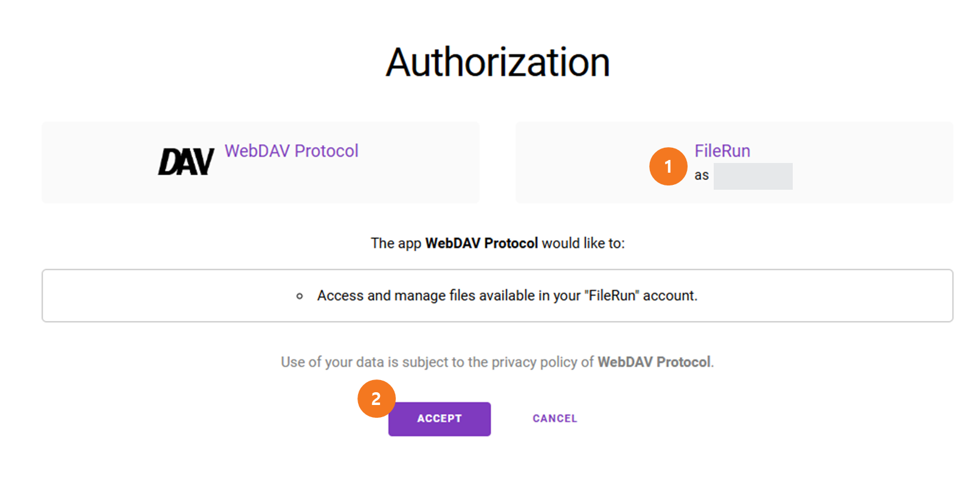Click "would like to:" text

[583, 243]
